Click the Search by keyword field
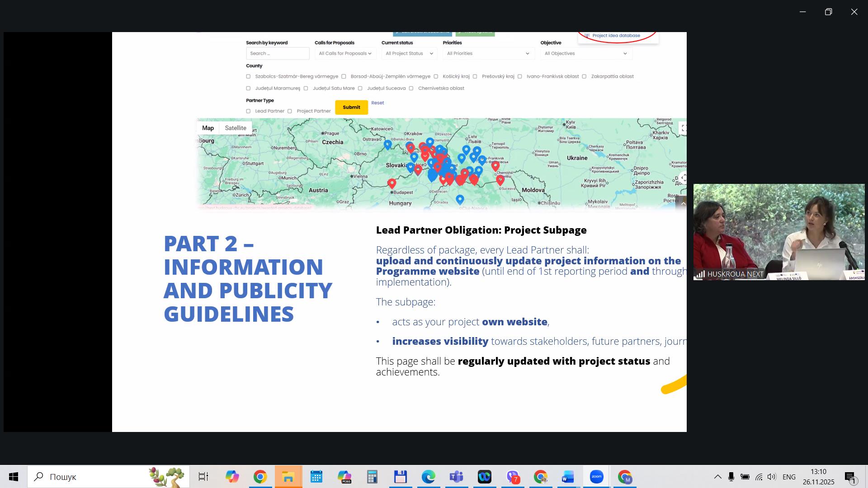 278,53
